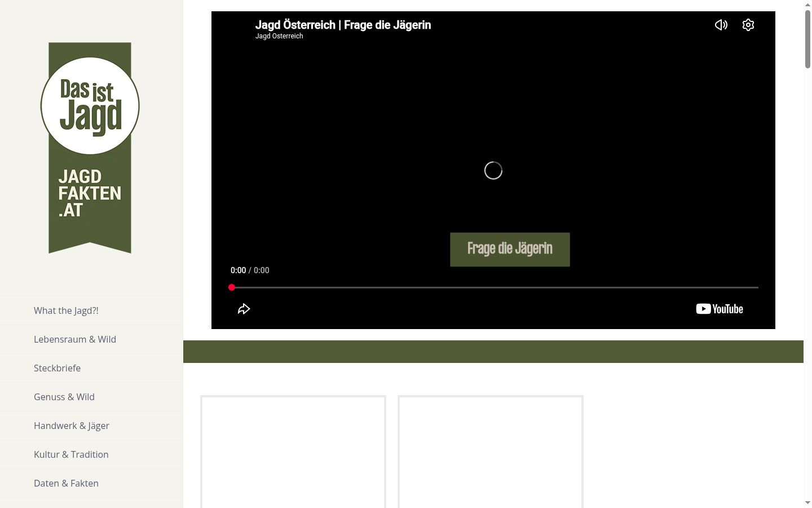The width and height of the screenshot is (812, 508).
Task: Open the video settings gear
Action: (748, 25)
